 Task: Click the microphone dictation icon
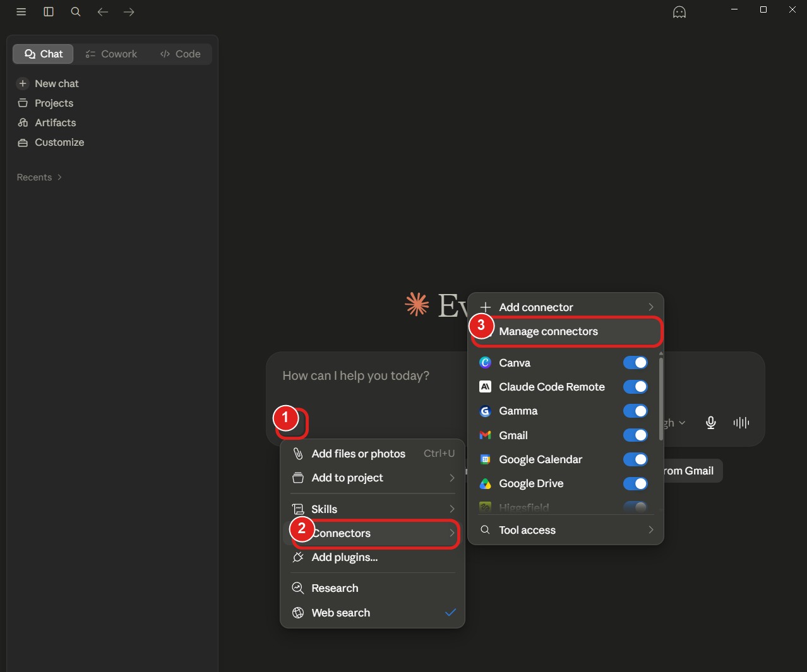711,423
